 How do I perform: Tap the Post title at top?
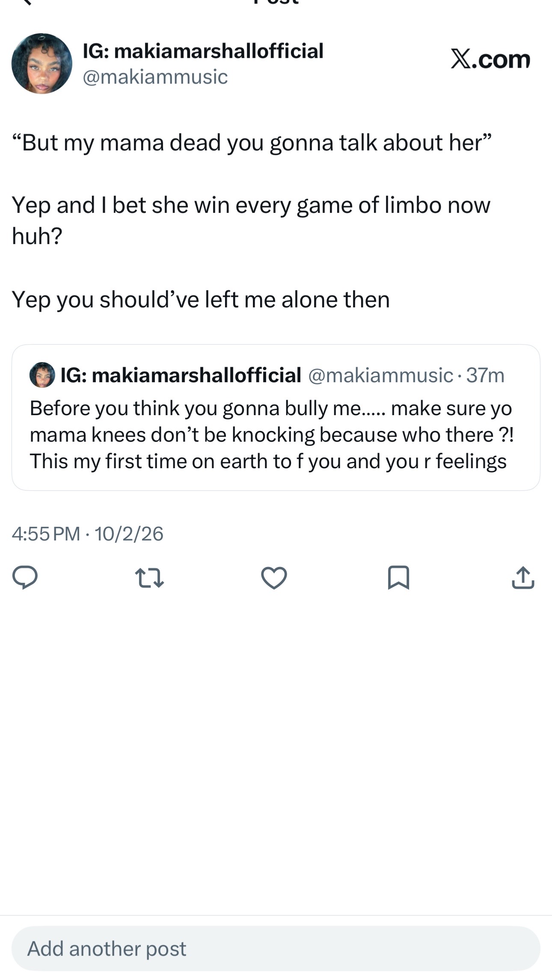pyautogui.click(x=276, y=2)
